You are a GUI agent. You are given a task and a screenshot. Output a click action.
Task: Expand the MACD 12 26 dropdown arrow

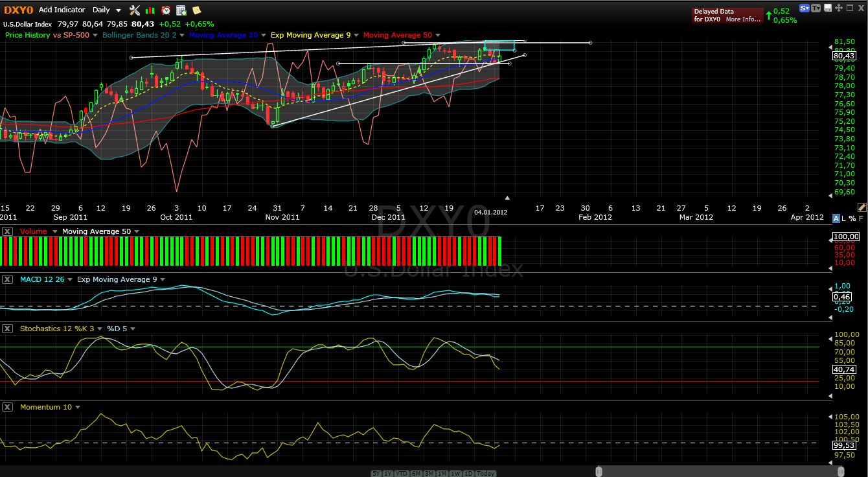69,280
